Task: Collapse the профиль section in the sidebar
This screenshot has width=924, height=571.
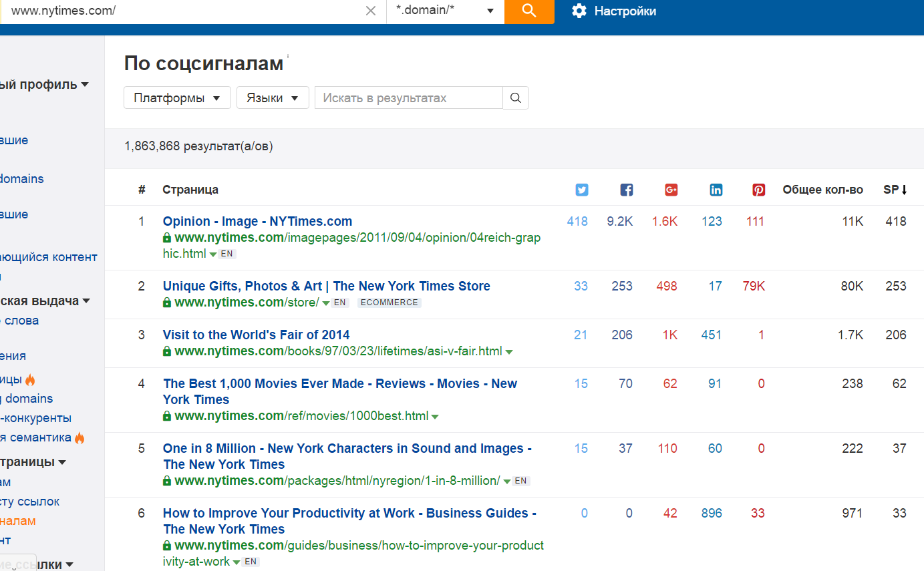Action: (84, 84)
